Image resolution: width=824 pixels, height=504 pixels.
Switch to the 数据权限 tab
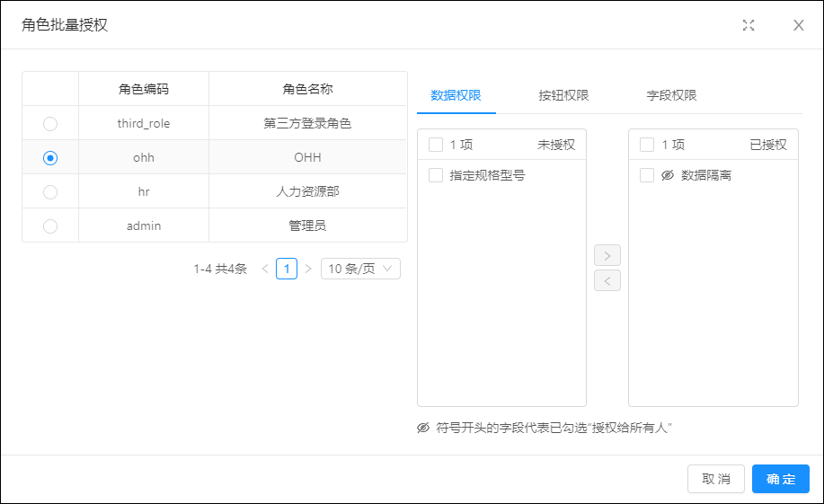[x=456, y=95]
